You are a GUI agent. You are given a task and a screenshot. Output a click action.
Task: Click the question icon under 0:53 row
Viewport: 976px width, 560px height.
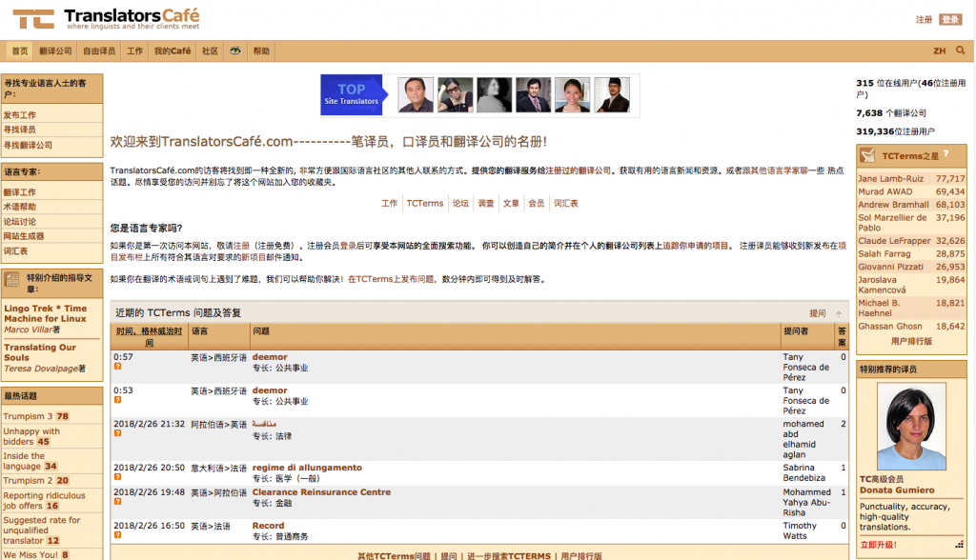coord(117,400)
